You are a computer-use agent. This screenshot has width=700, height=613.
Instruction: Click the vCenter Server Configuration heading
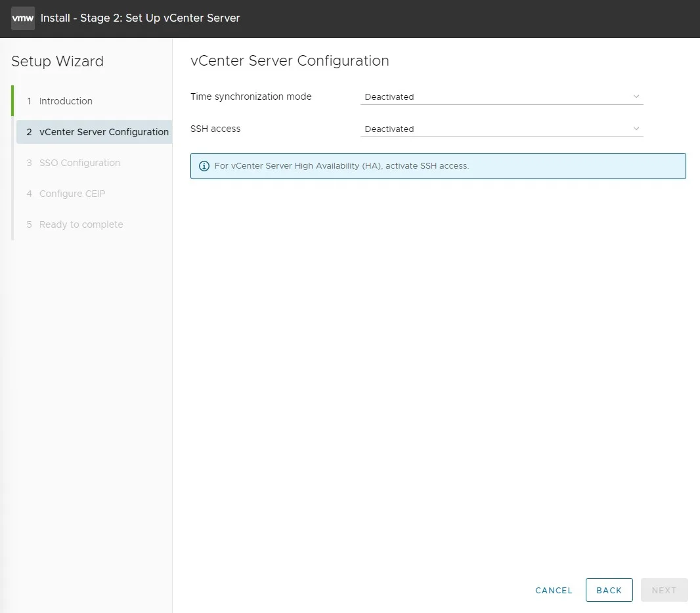click(x=290, y=60)
